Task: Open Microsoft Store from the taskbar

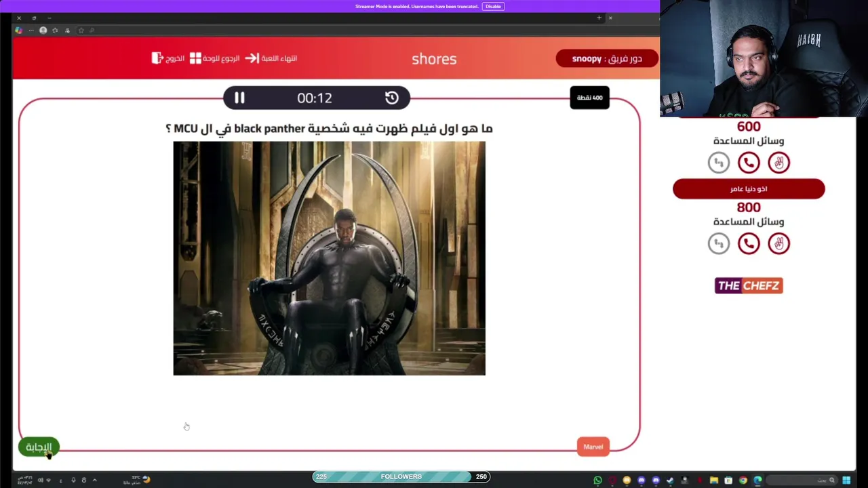Action: click(728, 481)
